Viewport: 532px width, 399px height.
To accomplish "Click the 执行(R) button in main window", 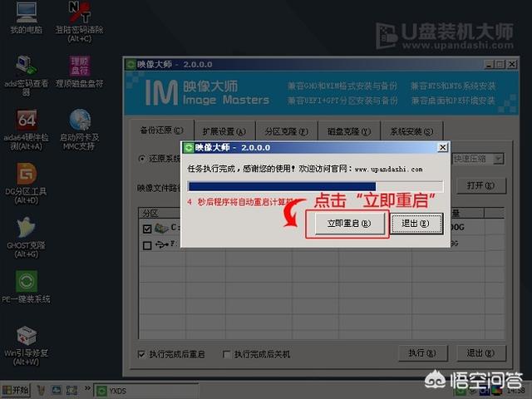I will [x=422, y=353].
